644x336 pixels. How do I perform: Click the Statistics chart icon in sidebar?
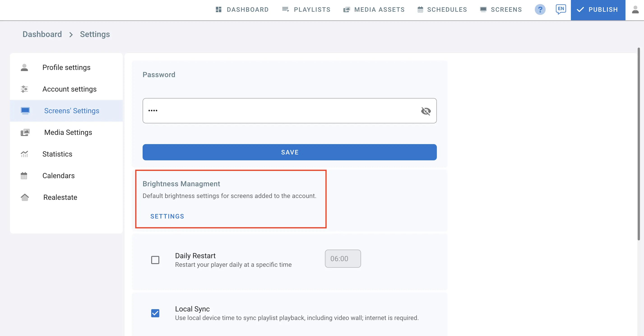click(x=24, y=154)
